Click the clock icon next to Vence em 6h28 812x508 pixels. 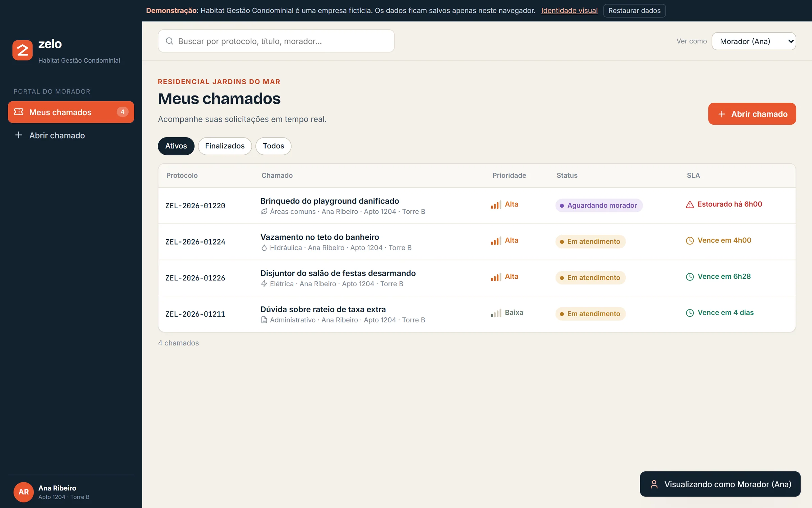690,277
